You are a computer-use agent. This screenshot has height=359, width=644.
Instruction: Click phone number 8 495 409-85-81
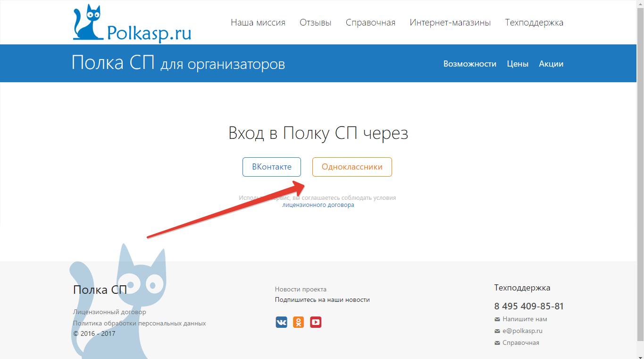tap(529, 306)
